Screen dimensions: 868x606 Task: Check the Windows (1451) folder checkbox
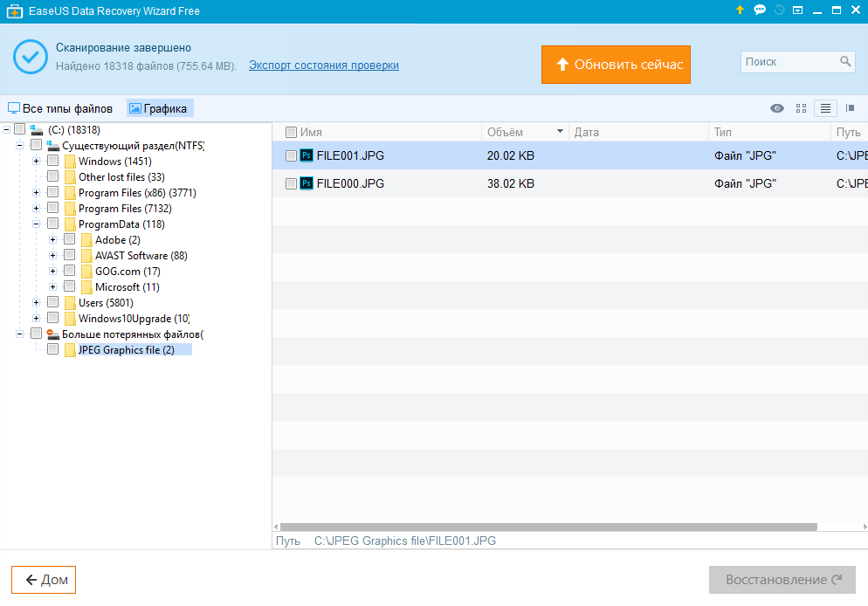click(53, 161)
